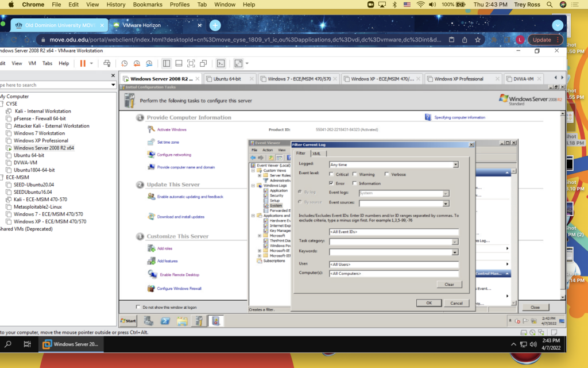Click the Clear button
This screenshot has width=588, height=368.
449,284
